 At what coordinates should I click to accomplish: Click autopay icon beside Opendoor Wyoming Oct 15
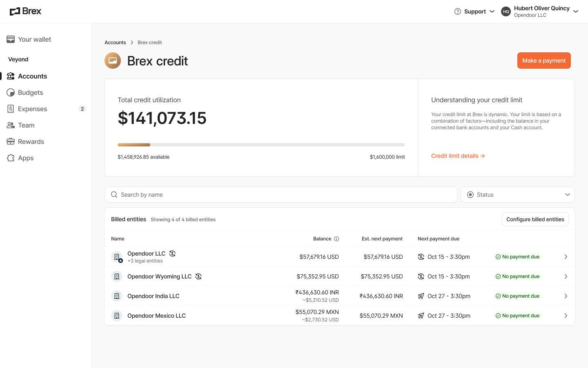[x=421, y=276]
